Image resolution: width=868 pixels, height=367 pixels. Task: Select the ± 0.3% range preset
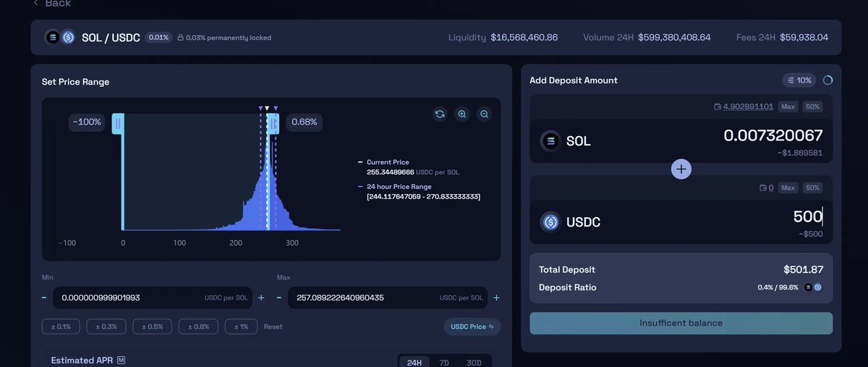click(x=106, y=326)
